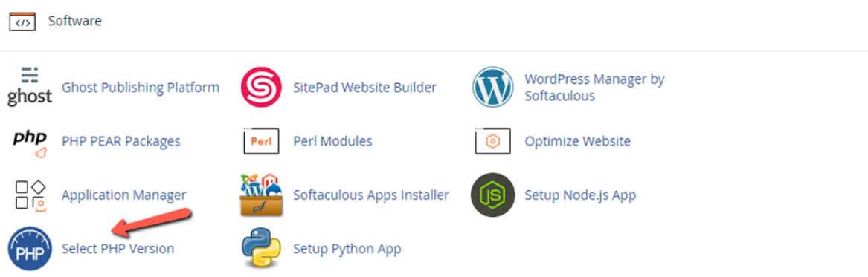Screen dimensions: 868x277
Task: Click the Softaculous Apps Installer text link
Action: pyautogui.click(x=371, y=195)
